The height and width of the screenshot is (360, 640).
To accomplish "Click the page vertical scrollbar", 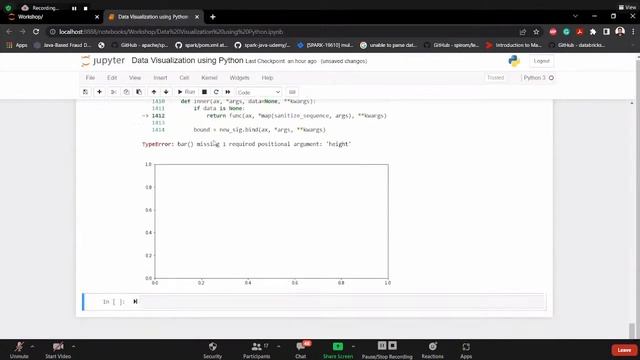I will click(632, 330).
